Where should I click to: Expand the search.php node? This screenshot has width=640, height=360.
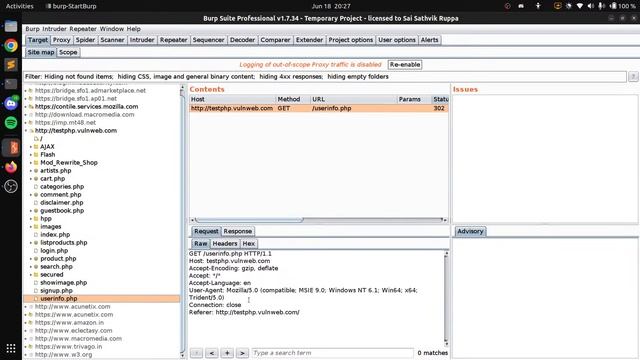31,267
